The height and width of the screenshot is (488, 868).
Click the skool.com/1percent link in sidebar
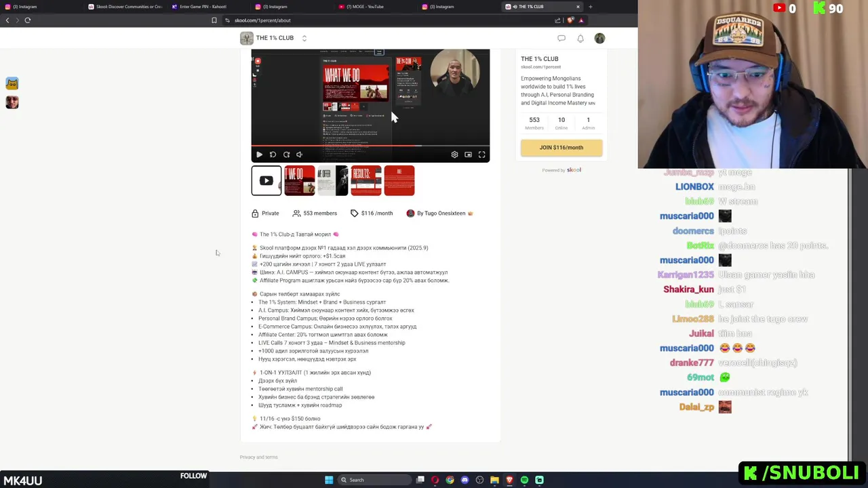tap(540, 67)
